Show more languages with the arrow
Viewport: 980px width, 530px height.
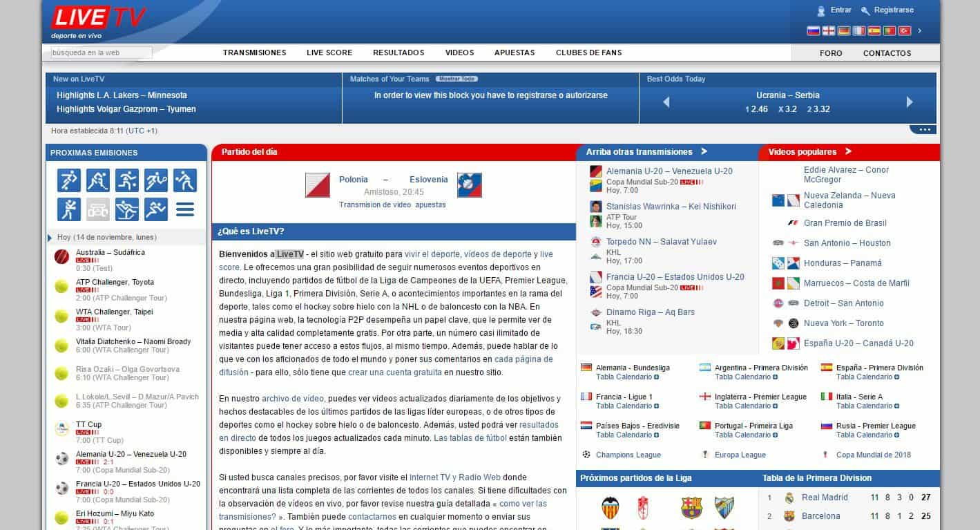click(920, 30)
